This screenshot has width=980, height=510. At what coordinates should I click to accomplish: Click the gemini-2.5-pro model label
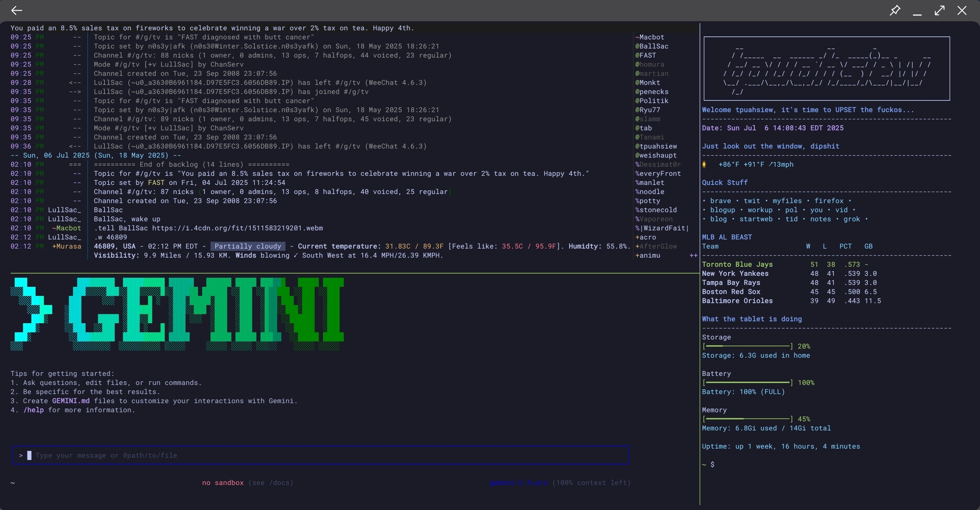pyautogui.click(x=518, y=483)
